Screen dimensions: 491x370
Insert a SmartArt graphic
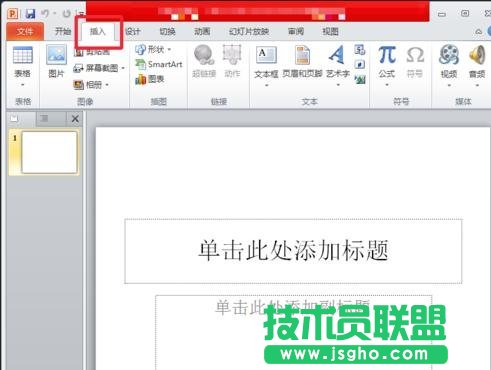(159, 64)
